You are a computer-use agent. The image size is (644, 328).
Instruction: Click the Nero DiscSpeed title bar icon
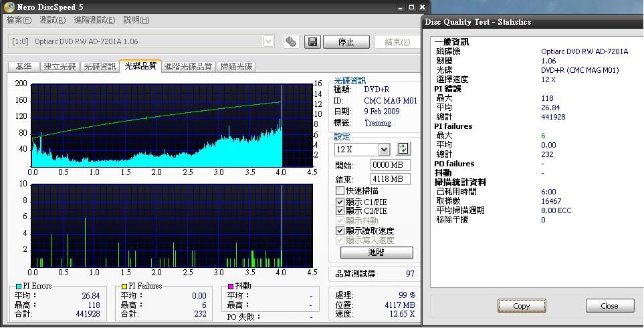click(x=8, y=7)
